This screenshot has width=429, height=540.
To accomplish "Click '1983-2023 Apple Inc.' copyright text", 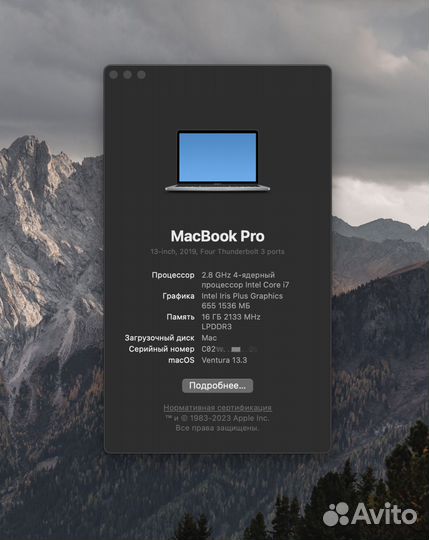I will [x=229, y=418].
